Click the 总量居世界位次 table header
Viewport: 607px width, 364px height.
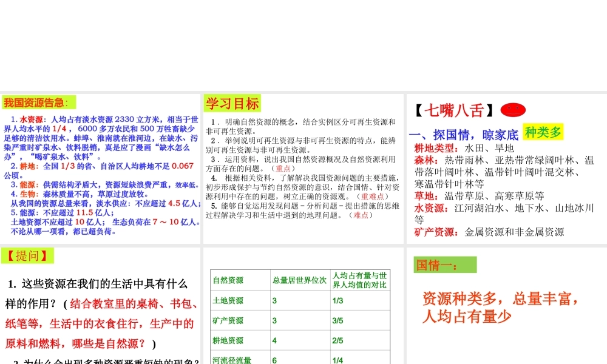(300, 280)
